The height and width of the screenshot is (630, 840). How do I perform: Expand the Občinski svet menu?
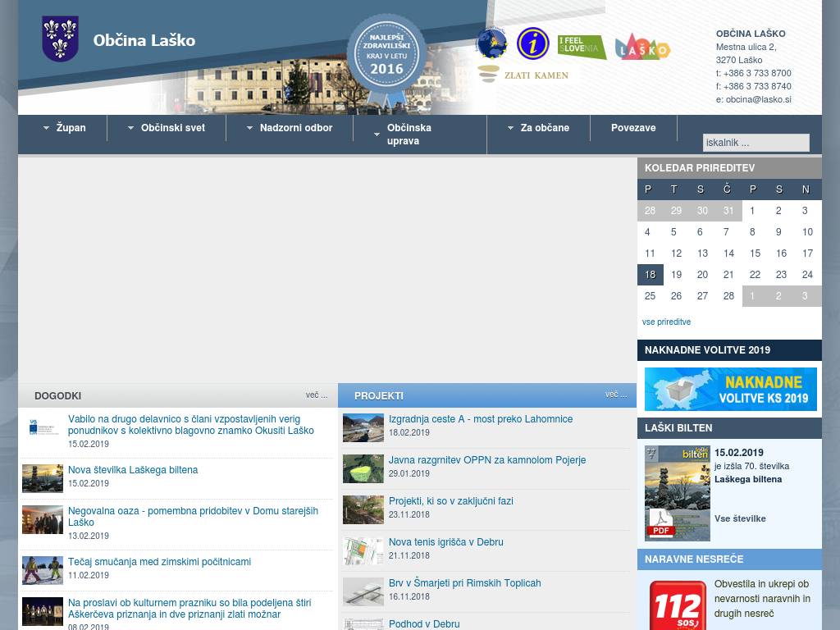(x=167, y=128)
